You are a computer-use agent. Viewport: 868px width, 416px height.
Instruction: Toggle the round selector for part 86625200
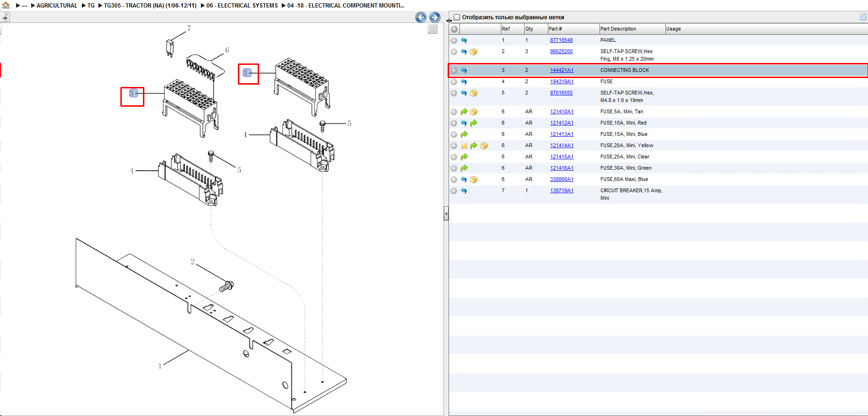click(454, 52)
